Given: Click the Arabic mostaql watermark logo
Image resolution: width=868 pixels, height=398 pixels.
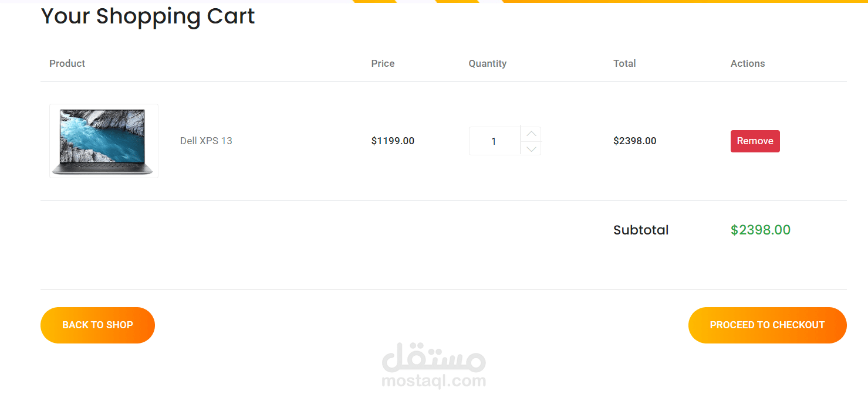Looking at the screenshot, I should [434, 357].
